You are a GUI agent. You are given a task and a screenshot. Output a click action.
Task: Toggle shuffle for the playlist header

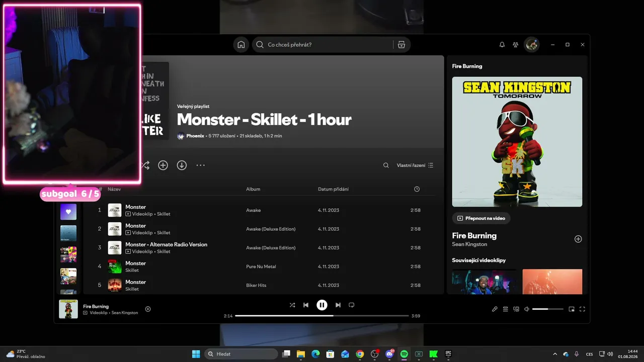click(145, 165)
